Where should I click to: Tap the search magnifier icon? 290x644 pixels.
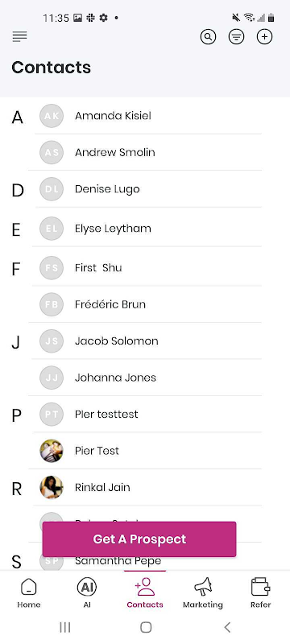click(x=209, y=37)
